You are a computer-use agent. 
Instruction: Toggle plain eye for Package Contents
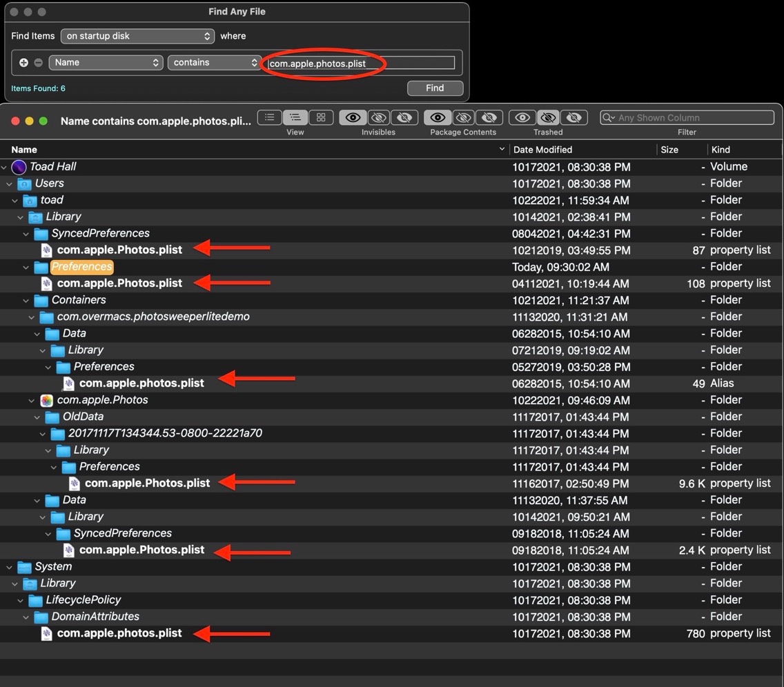pyautogui.click(x=438, y=117)
